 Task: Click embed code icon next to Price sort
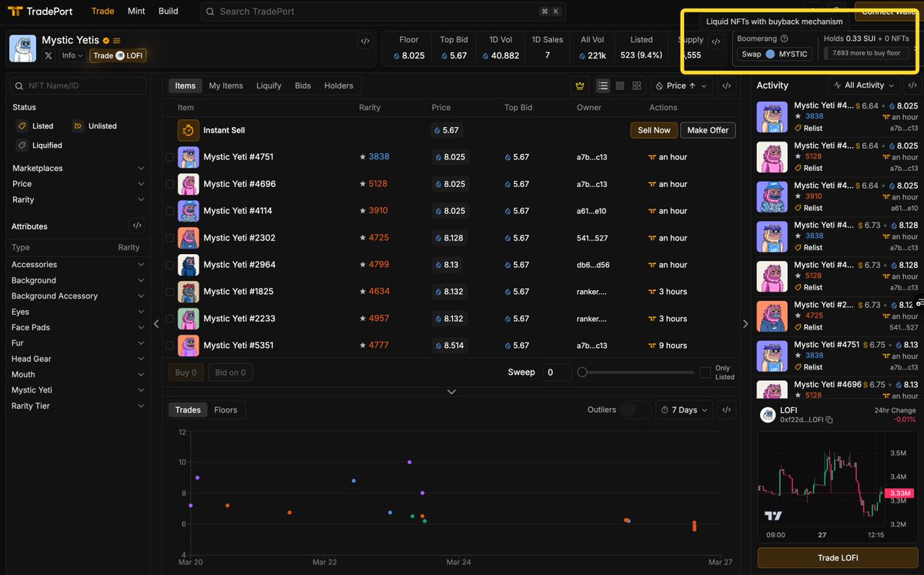click(x=725, y=85)
